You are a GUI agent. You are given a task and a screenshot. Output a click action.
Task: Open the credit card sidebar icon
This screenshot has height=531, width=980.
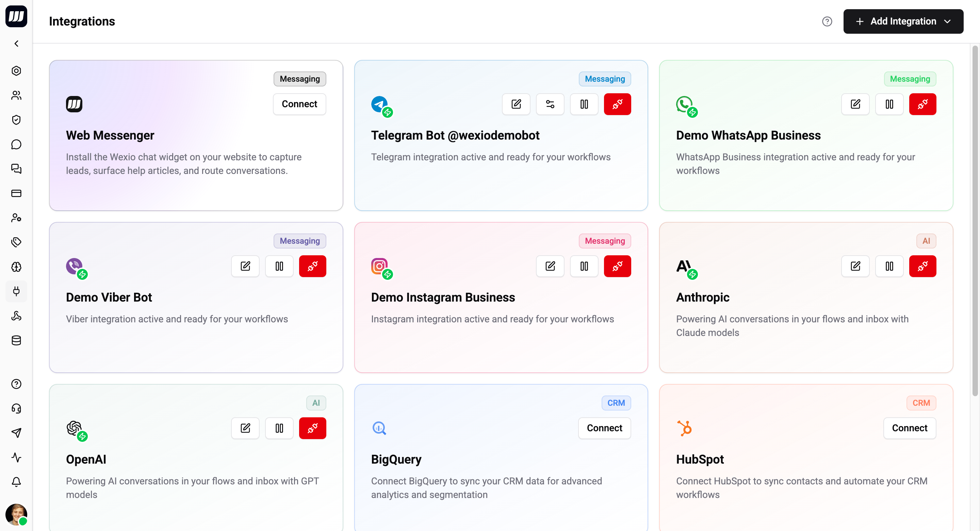click(16, 193)
